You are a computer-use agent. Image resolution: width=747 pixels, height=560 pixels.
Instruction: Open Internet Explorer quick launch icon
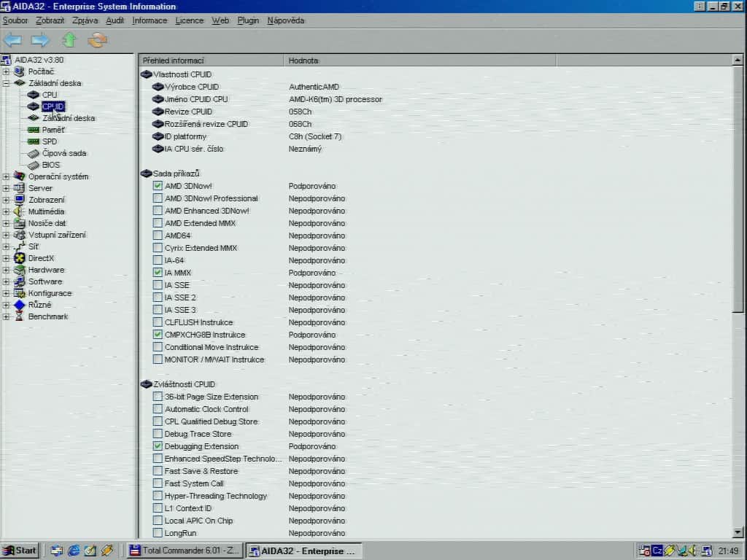coord(74,551)
